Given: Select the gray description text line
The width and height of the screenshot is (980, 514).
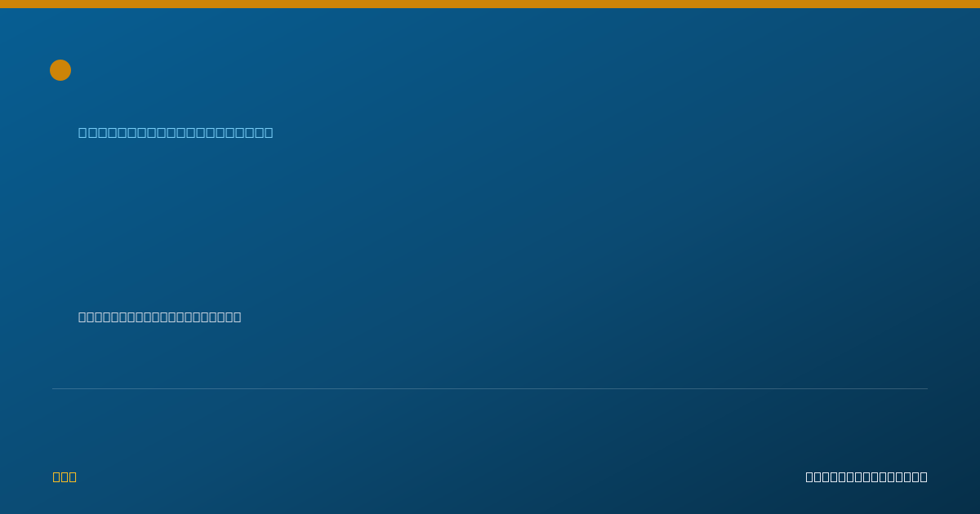Looking at the screenshot, I should click(159, 317).
